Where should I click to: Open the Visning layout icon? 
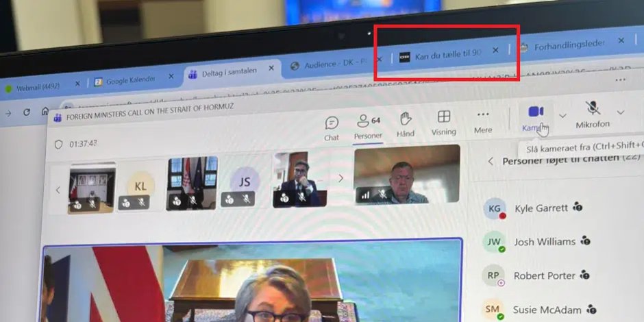pyautogui.click(x=444, y=118)
